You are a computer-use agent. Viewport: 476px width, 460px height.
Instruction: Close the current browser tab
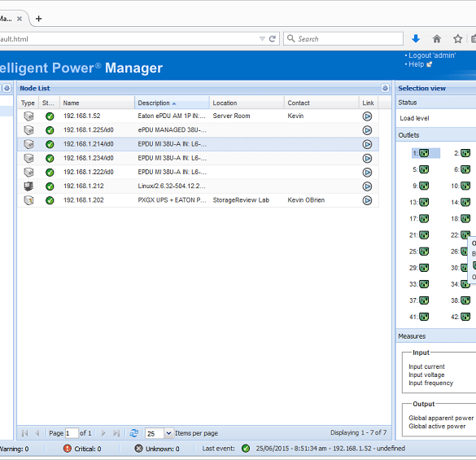tap(20, 19)
